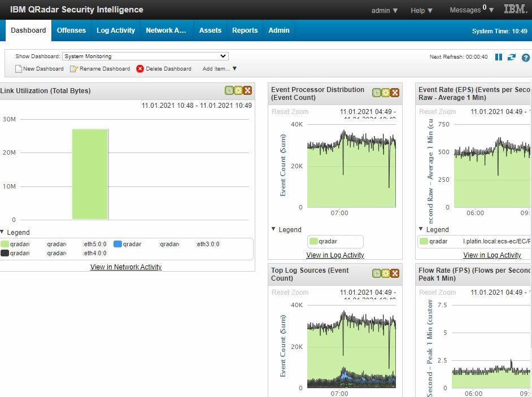Viewport: 532px width, 397px height.
Task: Click green qradar swatch in Event Rate legend
Action: (424, 241)
